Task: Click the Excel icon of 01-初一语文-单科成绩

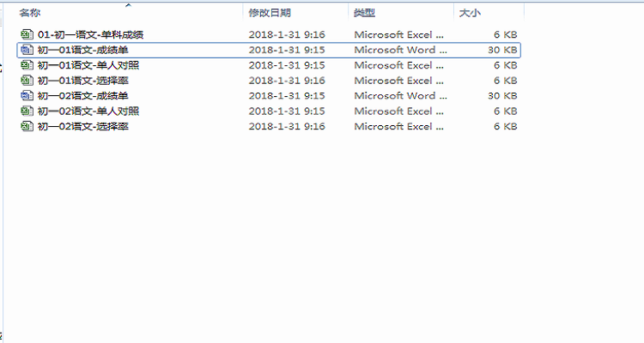Action: tap(26, 34)
